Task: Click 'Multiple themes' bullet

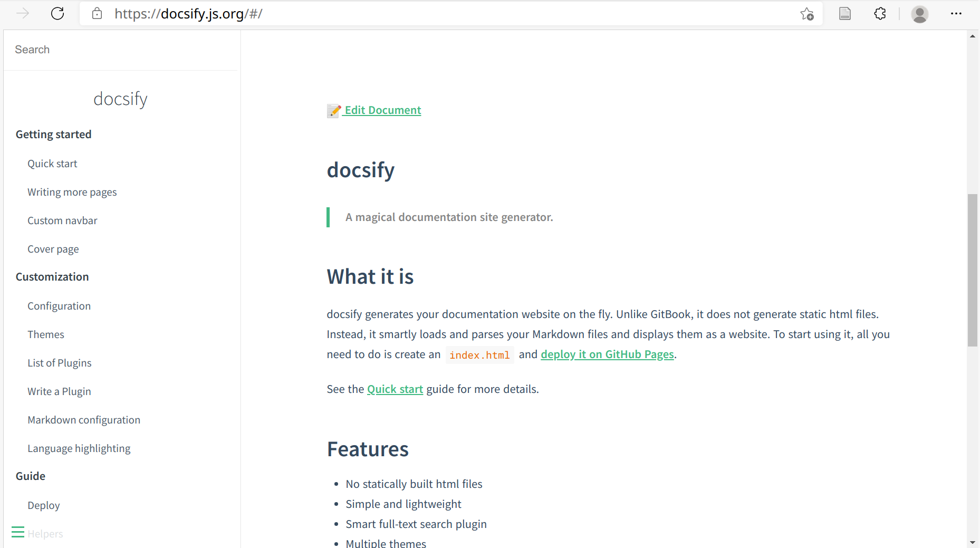Action: pyautogui.click(x=386, y=543)
